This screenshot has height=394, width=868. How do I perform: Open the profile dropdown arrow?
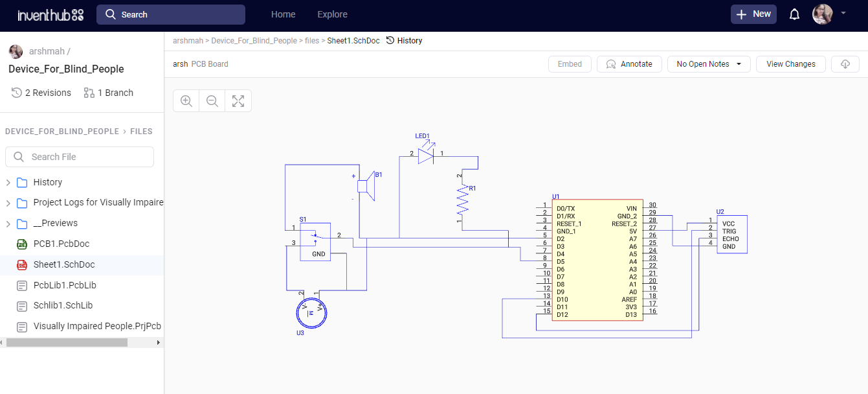(843, 14)
